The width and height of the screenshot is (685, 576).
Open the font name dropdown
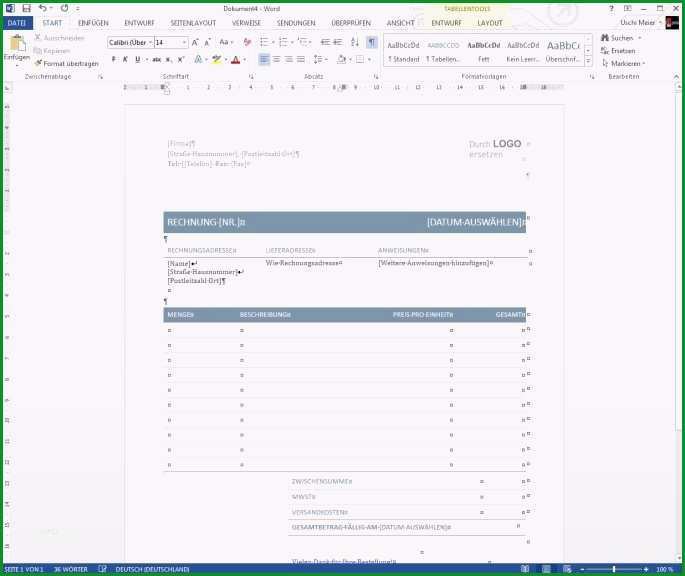150,42
